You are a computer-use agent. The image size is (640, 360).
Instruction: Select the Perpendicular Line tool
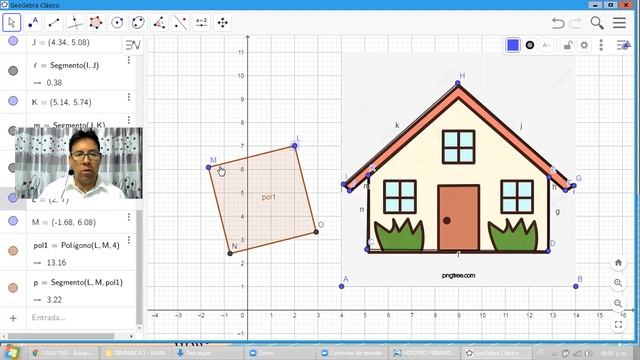pos(75,22)
